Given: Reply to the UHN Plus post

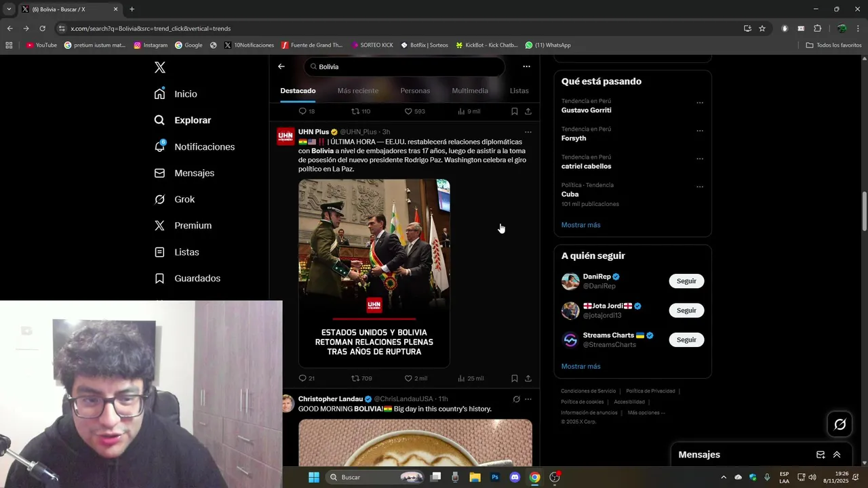Looking at the screenshot, I should tap(307, 378).
